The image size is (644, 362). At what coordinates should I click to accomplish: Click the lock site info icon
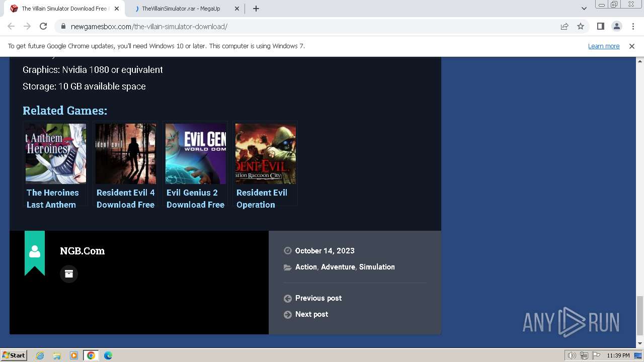[63, 27]
